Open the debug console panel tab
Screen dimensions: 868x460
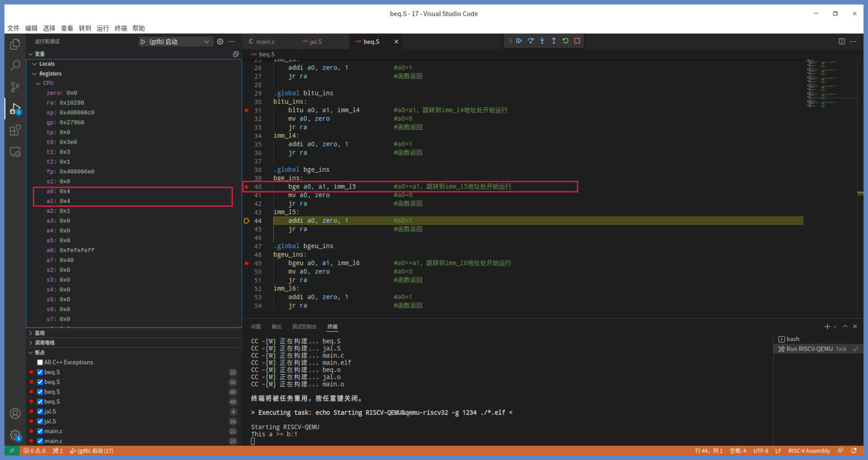coord(304,327)
